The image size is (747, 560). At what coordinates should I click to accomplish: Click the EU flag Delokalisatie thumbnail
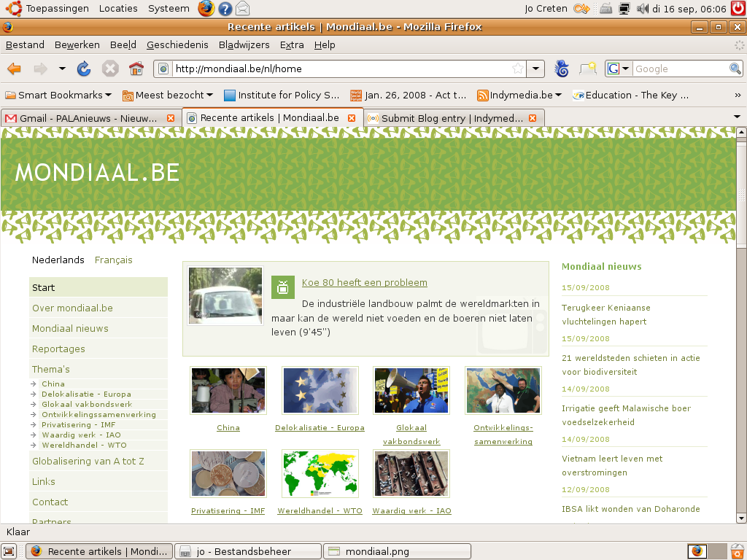coord(320,391)
